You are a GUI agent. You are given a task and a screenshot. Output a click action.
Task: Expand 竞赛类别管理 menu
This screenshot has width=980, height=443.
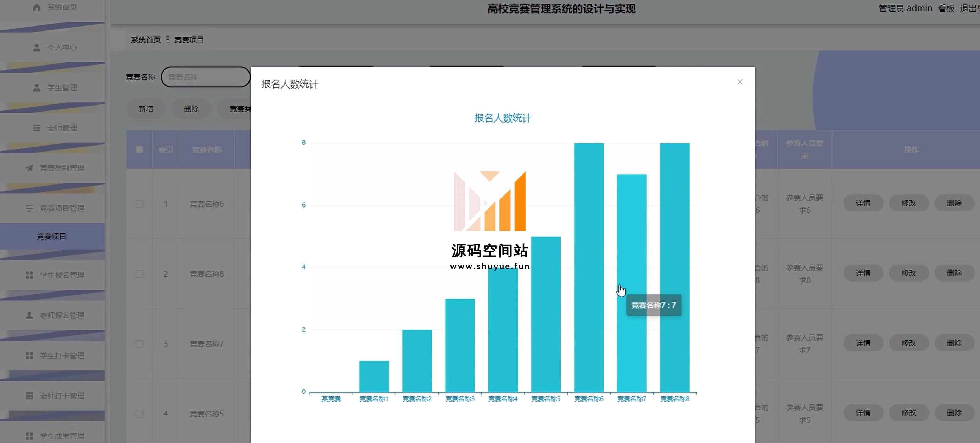(x=52, y=168)
